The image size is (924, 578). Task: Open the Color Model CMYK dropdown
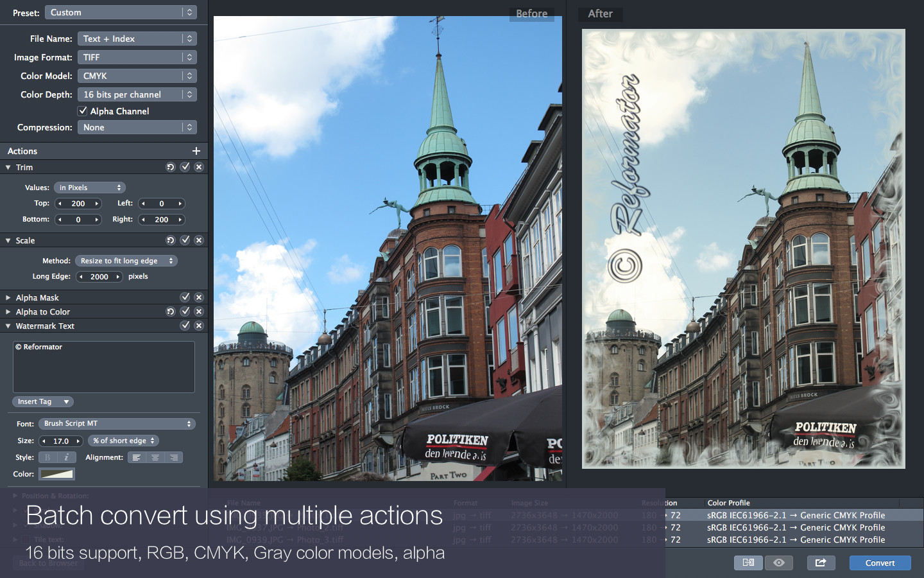137,76
